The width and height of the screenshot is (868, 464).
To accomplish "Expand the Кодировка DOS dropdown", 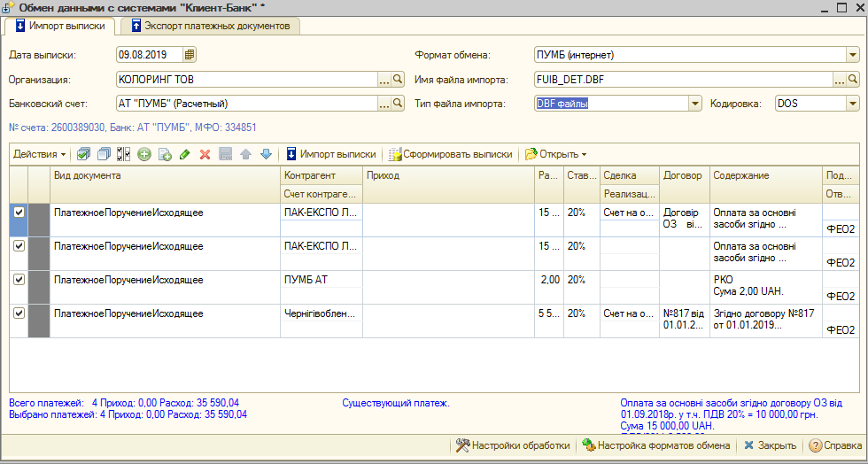I will pyautogui.click(x=852, y=104).
